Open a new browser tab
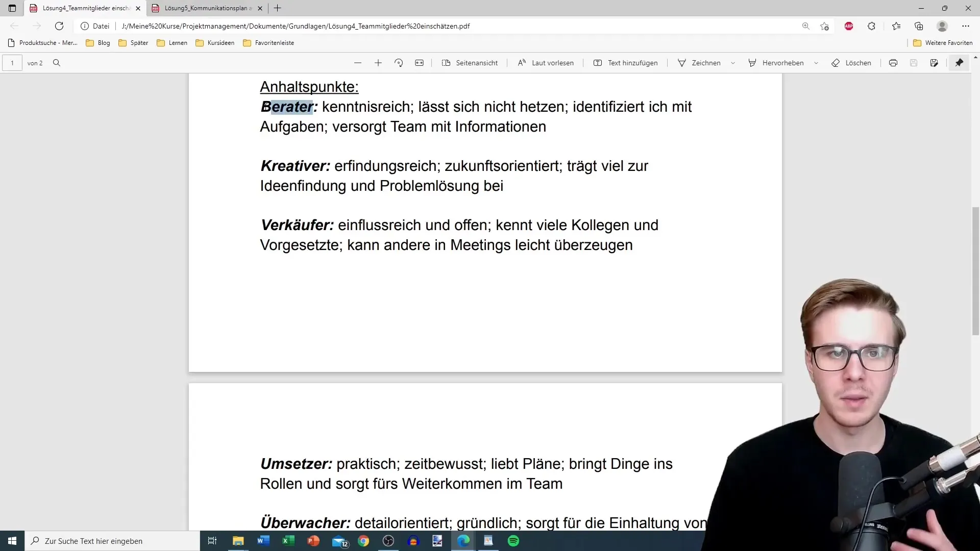980x551 pixels. coord(278,8)
